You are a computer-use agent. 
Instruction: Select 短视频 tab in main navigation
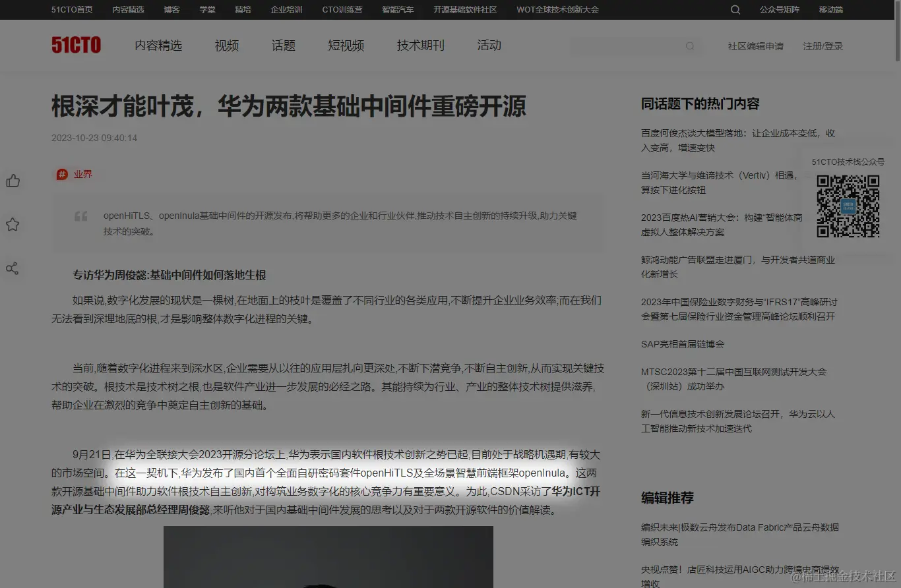click(346, 45)
